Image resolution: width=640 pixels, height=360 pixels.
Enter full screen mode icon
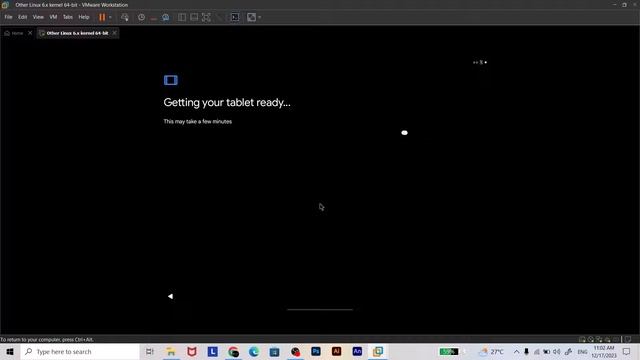click(x=207, y=17)
